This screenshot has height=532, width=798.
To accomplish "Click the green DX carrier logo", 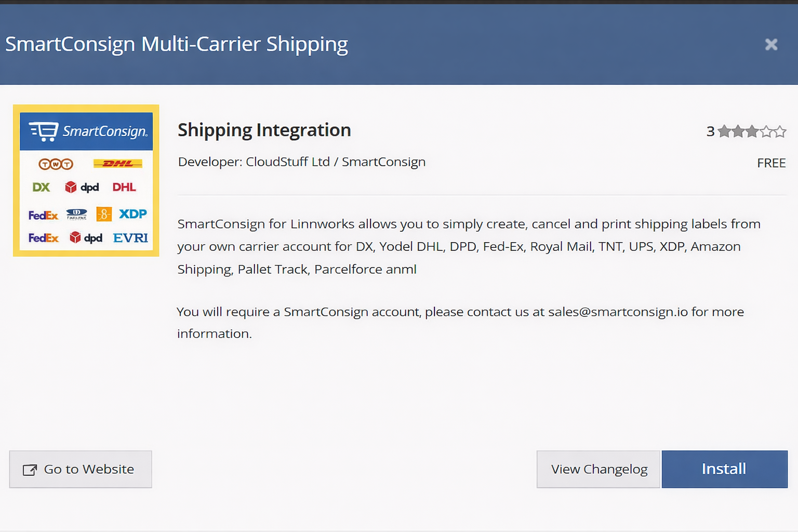I will [x=41, y=187].
